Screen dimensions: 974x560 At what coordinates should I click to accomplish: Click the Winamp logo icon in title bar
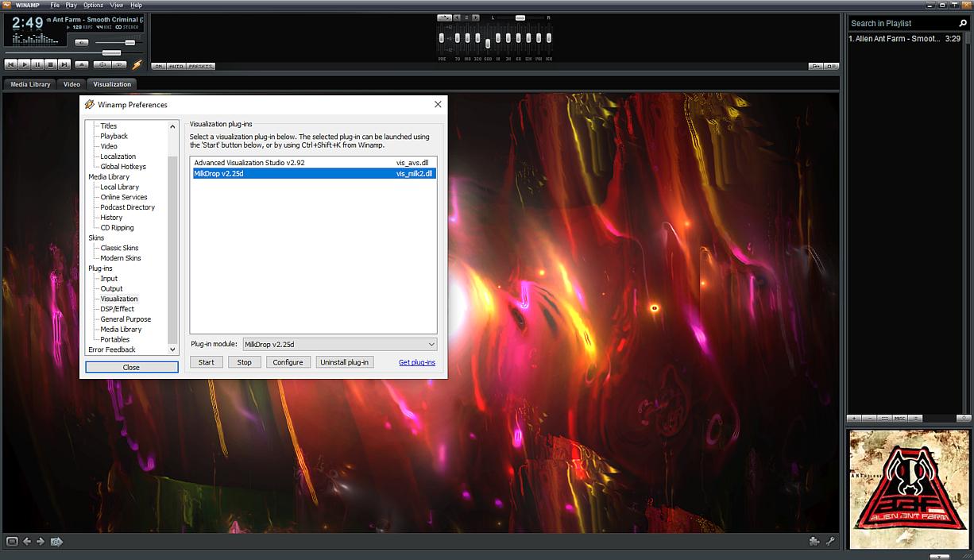pyautogui.click(x=6, y=6)
